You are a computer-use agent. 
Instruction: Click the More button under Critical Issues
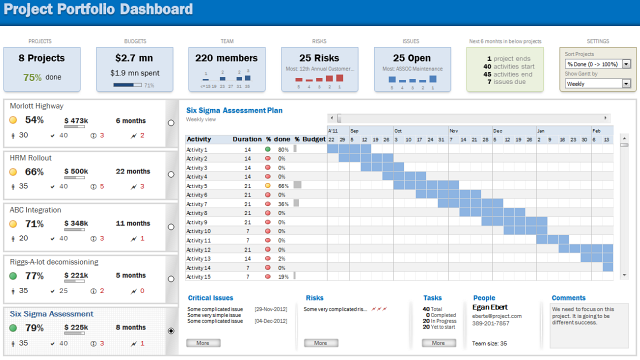click(203, 343)
